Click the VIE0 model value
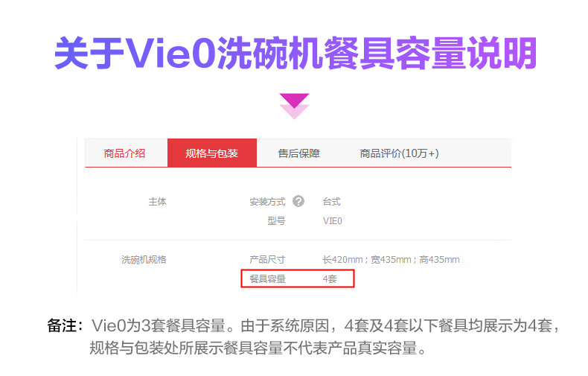Image resolution: width=588 pixels, height=376 pixels. [332, 221]
